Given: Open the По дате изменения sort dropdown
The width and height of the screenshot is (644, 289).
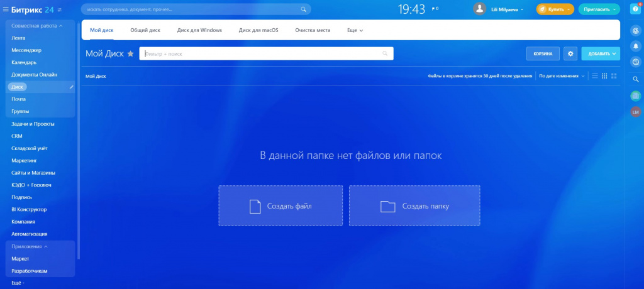Looking at the screenshot, I should 562,76.
